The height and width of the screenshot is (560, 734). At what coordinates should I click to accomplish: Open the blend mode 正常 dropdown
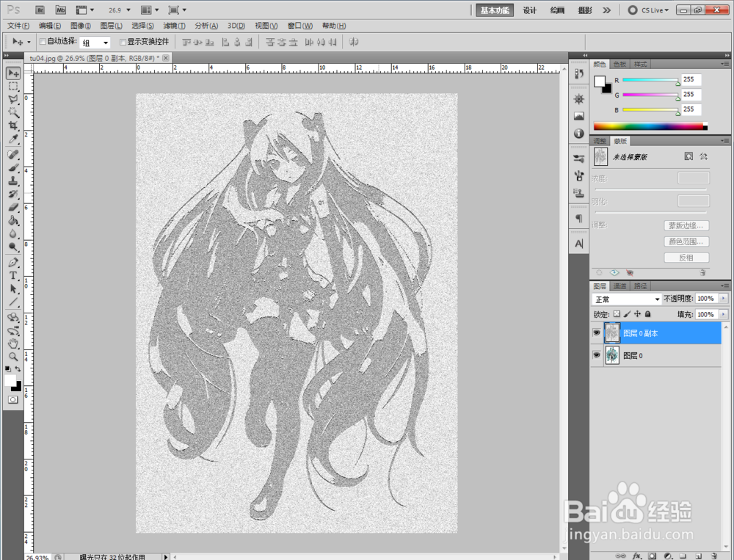tap(627, 299)
